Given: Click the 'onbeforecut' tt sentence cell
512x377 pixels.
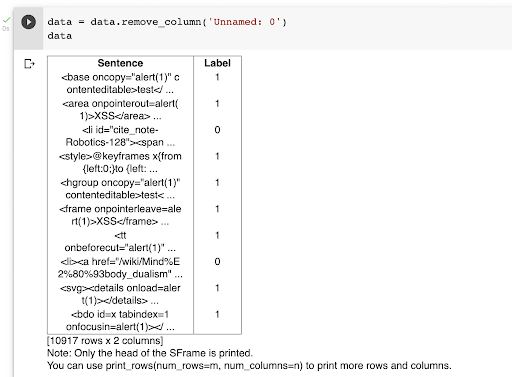Looking at the screenshot, I should point(120,241).
